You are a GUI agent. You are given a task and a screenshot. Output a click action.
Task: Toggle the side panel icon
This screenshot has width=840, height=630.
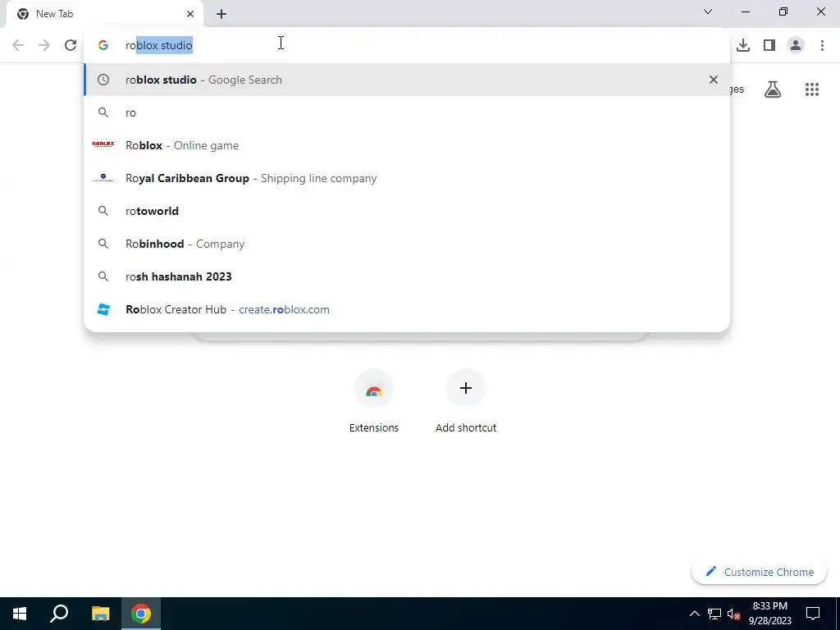click(769, 45)
